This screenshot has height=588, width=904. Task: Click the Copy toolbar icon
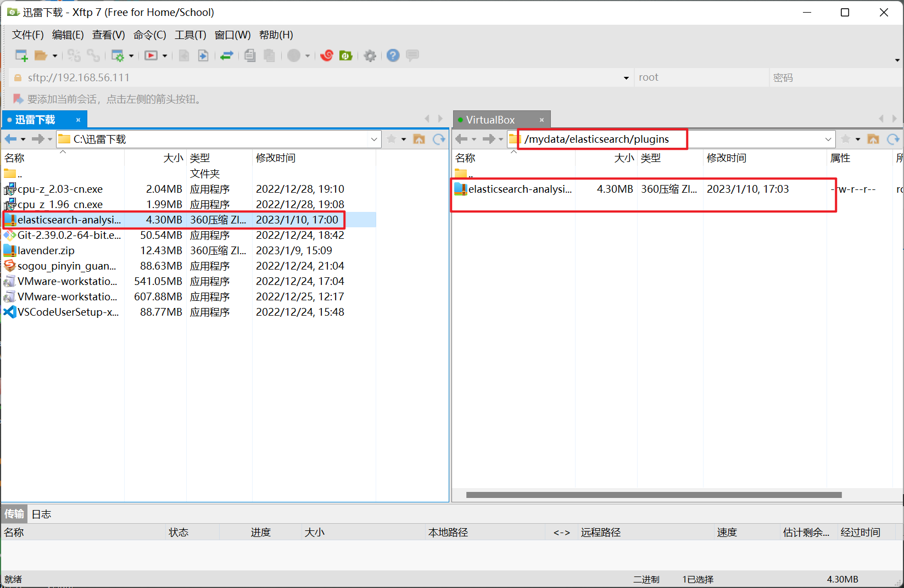coord(250,55)
